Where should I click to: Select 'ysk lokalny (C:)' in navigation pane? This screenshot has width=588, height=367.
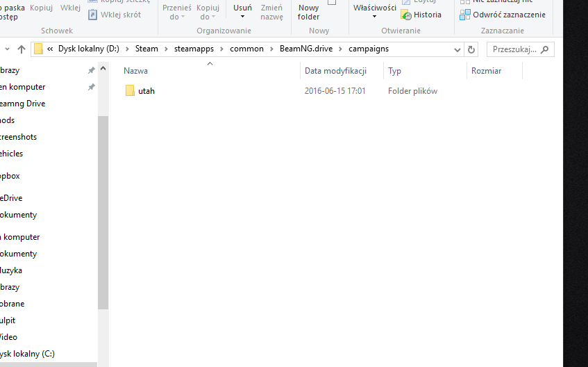27,354
